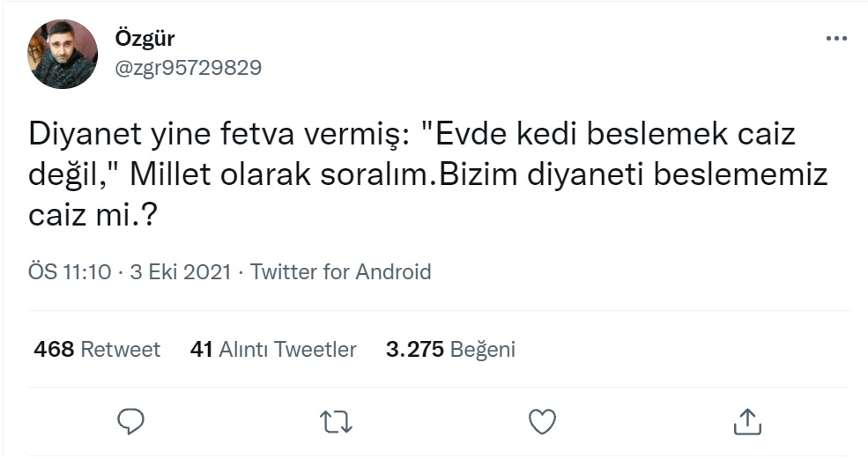Click the Alıntı Tweetler label
Screen dimensions: 868x459
287,350
